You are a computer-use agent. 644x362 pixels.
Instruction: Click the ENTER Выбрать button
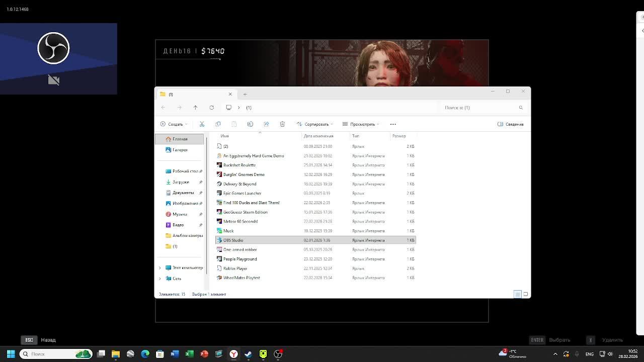(x=550, y=340)
